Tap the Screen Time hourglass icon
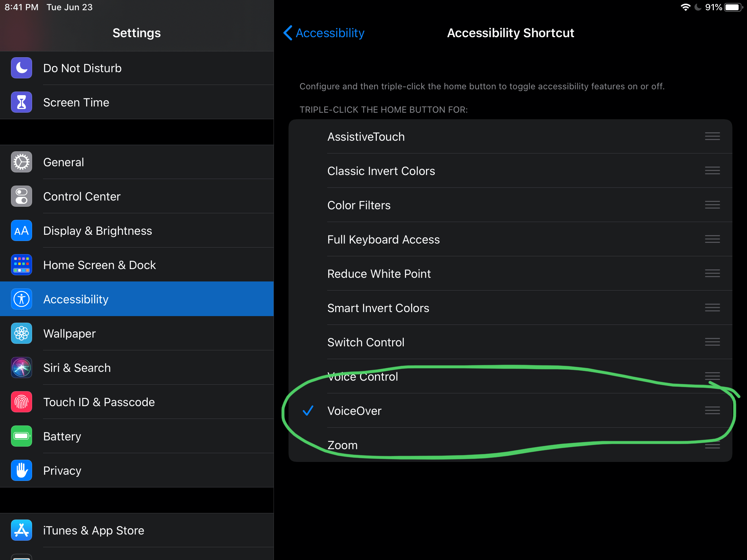Screen dimensions: 747x560 click(22, 102)
